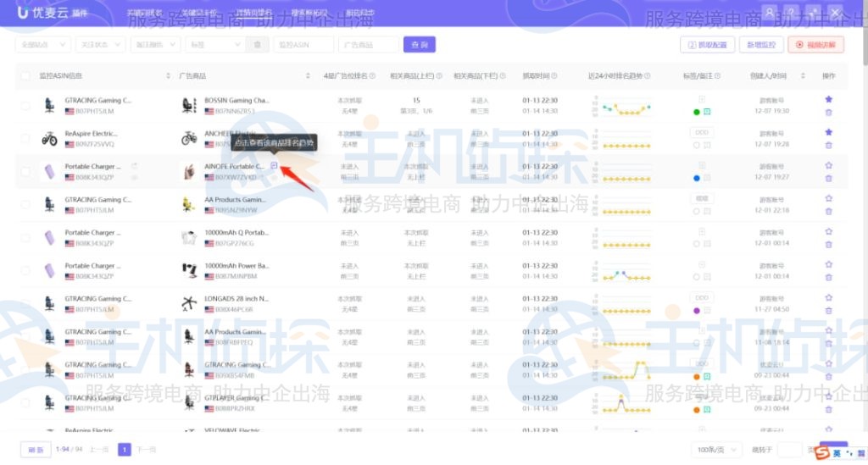Click the green color dot on BOSSIN row
The height and width of the screenshot is (465, 868).
[x=697, y=113]
